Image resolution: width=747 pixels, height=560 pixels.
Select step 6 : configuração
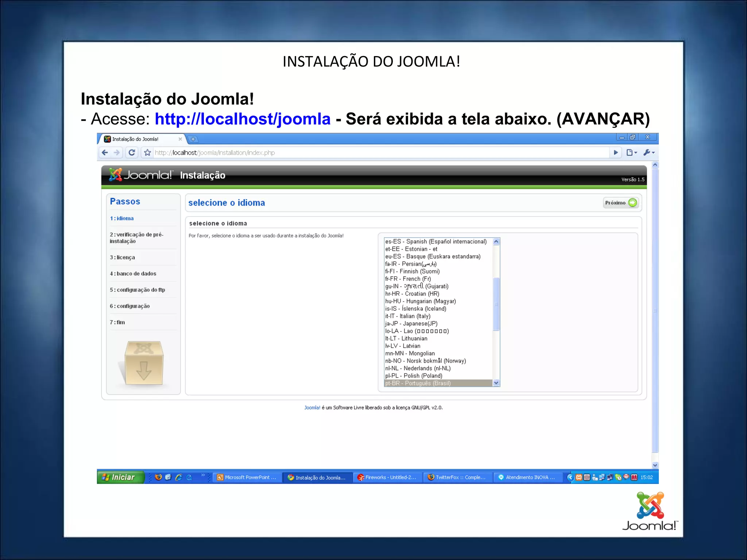coord(130,306)
